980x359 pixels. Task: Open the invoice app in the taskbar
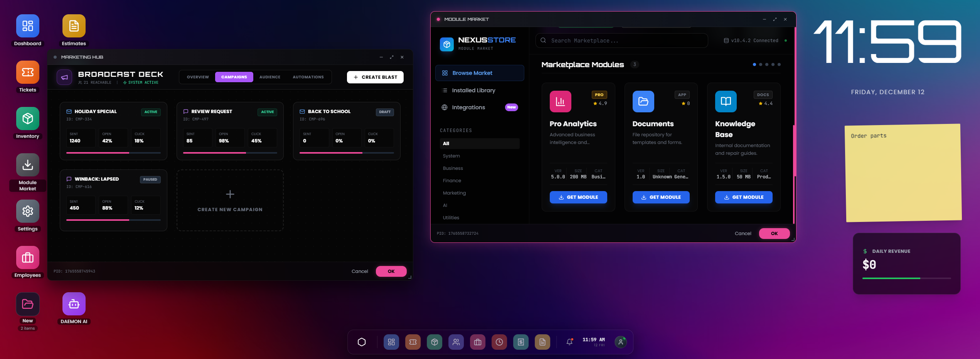click(x=521, y=342)
